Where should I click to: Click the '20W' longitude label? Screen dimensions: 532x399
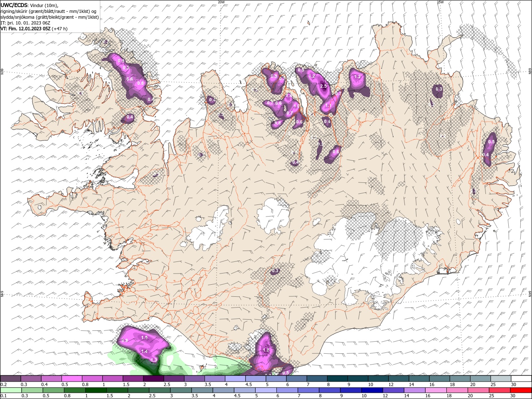pos(221,2)
